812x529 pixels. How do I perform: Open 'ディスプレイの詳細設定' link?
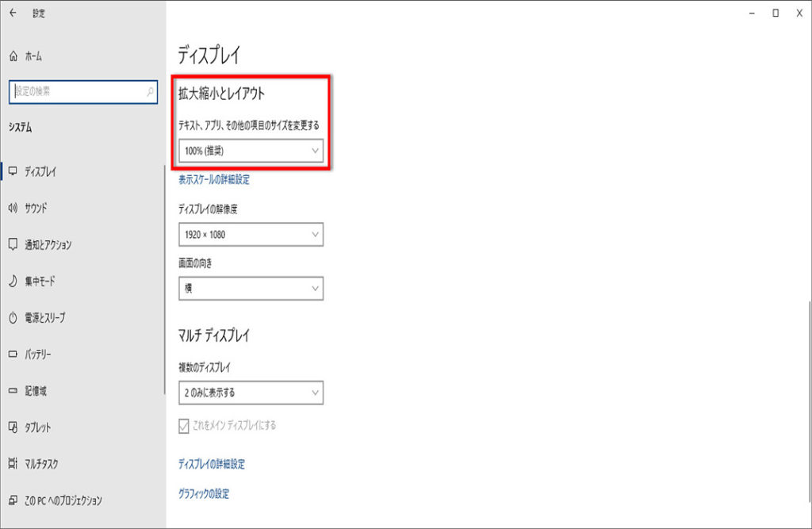tap(212, 464)
